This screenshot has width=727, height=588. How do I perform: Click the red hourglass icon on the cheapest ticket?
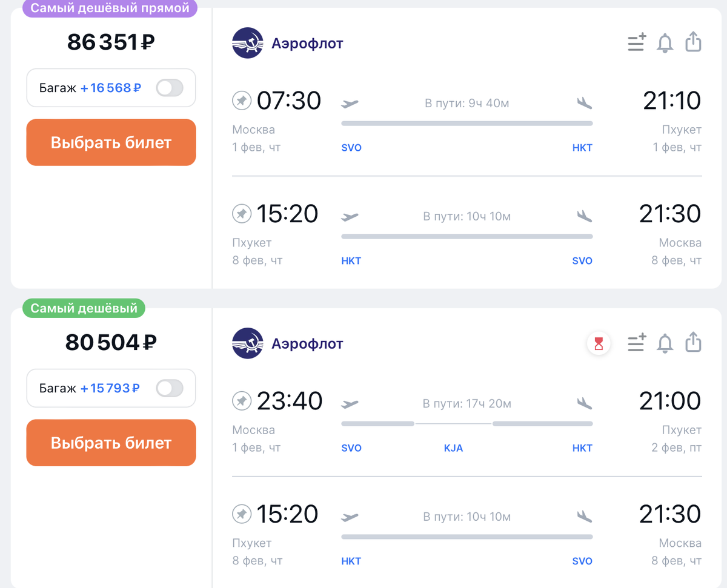point(599,344)
